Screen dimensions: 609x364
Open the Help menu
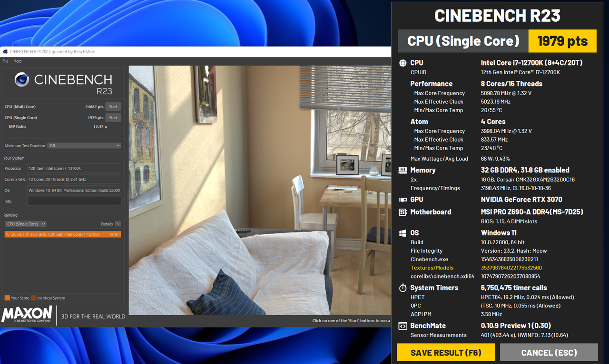click(18, 61)
